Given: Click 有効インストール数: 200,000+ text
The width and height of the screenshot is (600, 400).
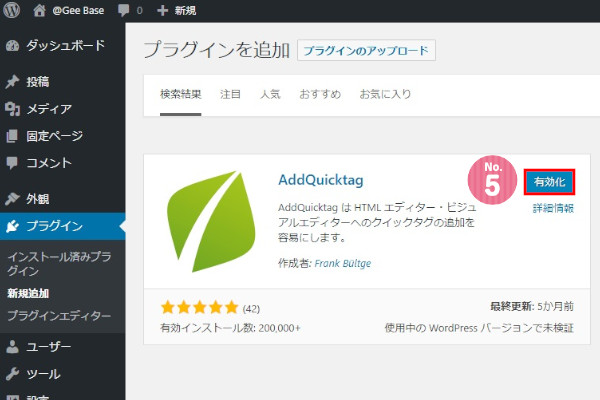Looking at the screenshot, I should 230,328.
